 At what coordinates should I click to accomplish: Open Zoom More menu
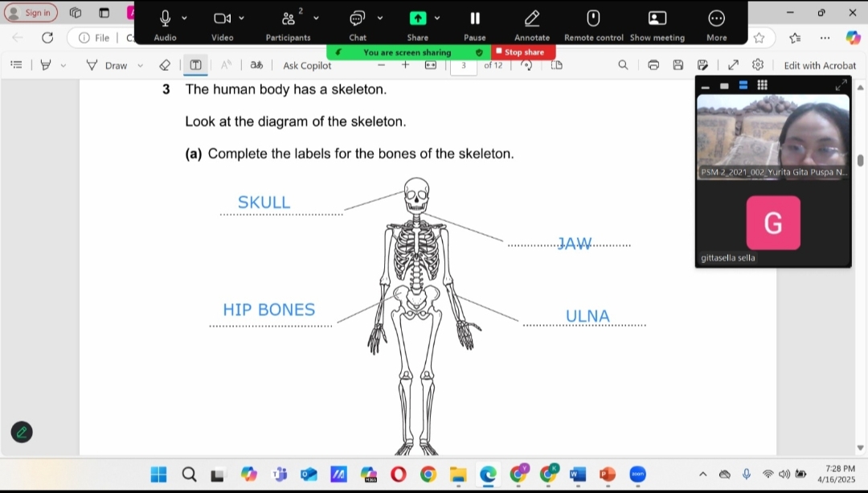coord(716,25)
